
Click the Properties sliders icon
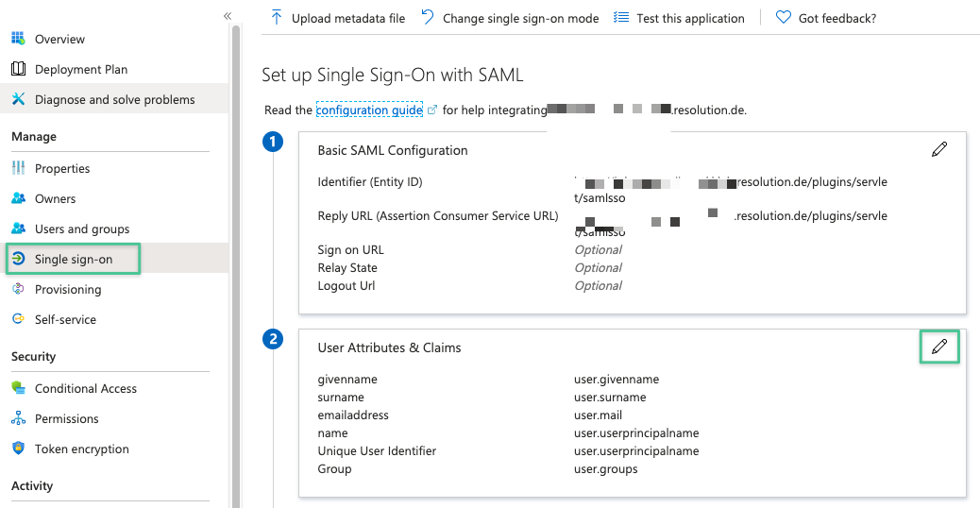(x=19, y=168)
